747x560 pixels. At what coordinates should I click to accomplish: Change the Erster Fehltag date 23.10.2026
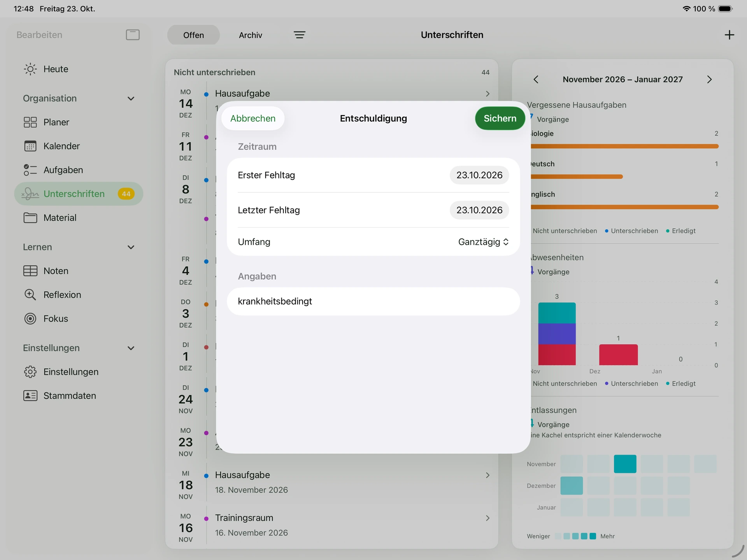point(479,175)
